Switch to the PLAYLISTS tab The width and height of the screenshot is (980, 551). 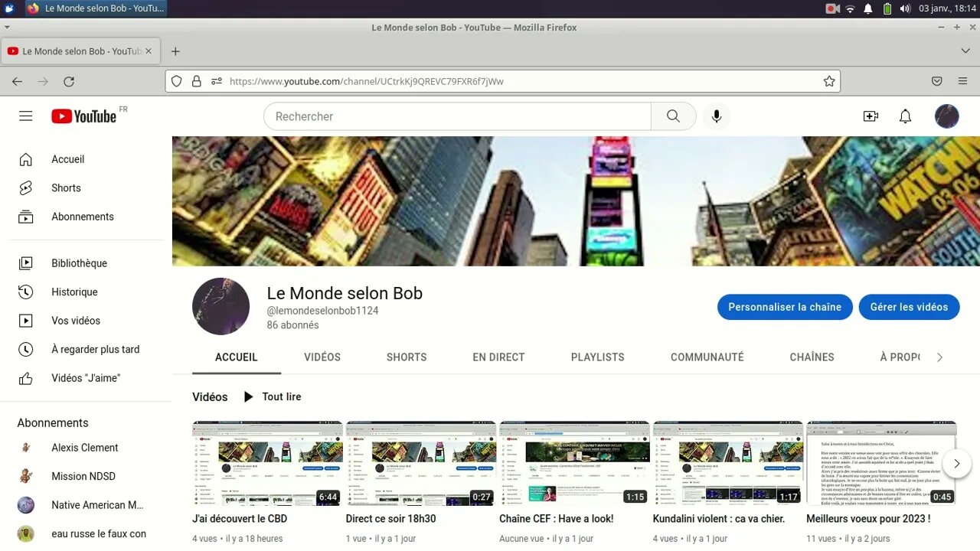[x=598, y=357]
